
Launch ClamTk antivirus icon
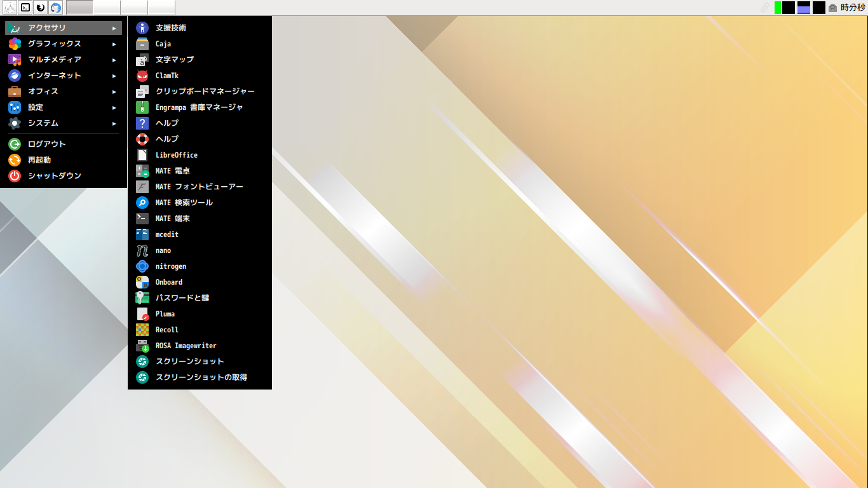142,76
